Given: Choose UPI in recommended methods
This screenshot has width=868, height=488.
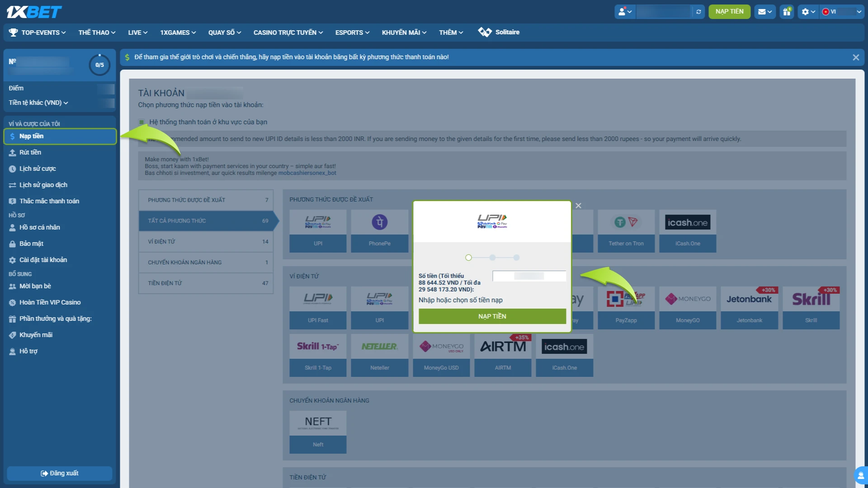Looking at the screenshot, I should coord(318,231).
